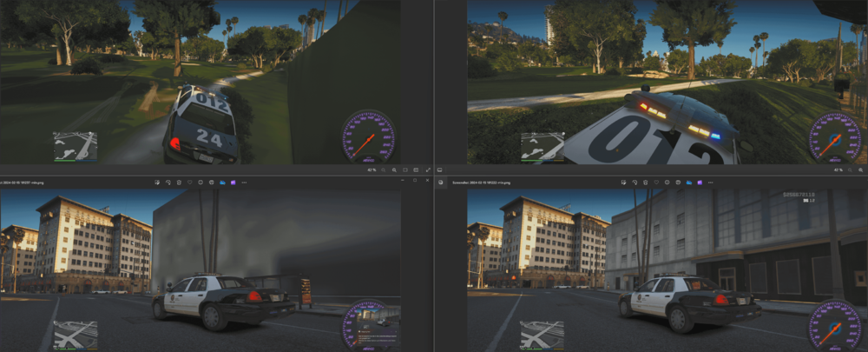This screenshot has width=868, height=352.
Task: Delete the image in right Photos window
Action: 646,183
